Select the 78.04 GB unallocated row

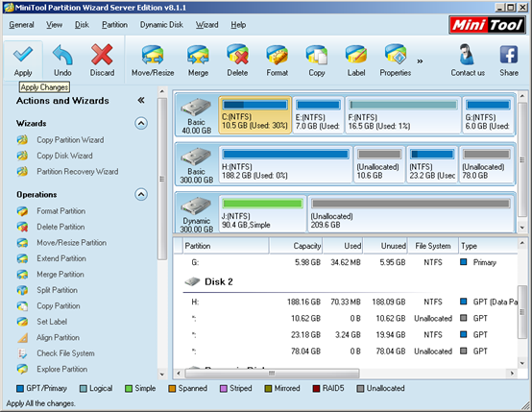coord(346,351)
